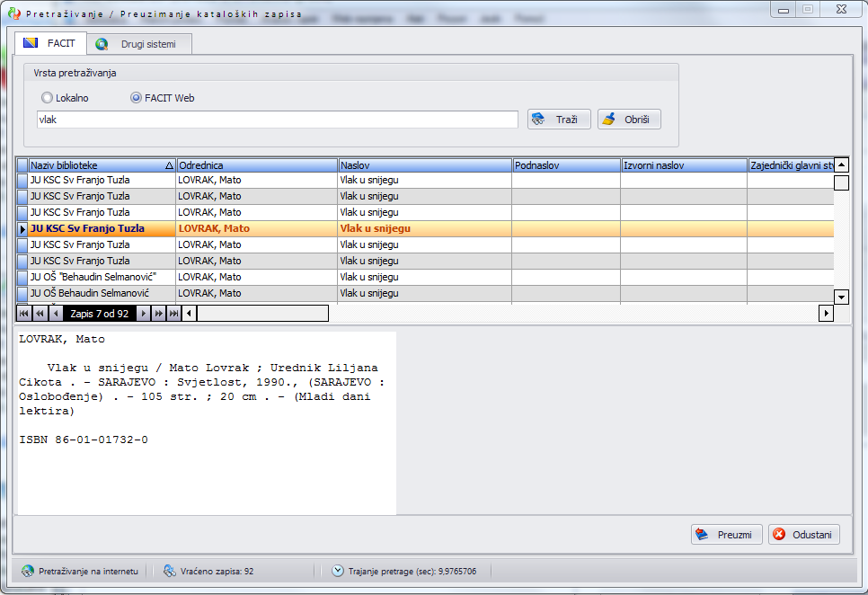Select the FACIT Web radio option
This screenshot has width=868, height=595.
137,98
